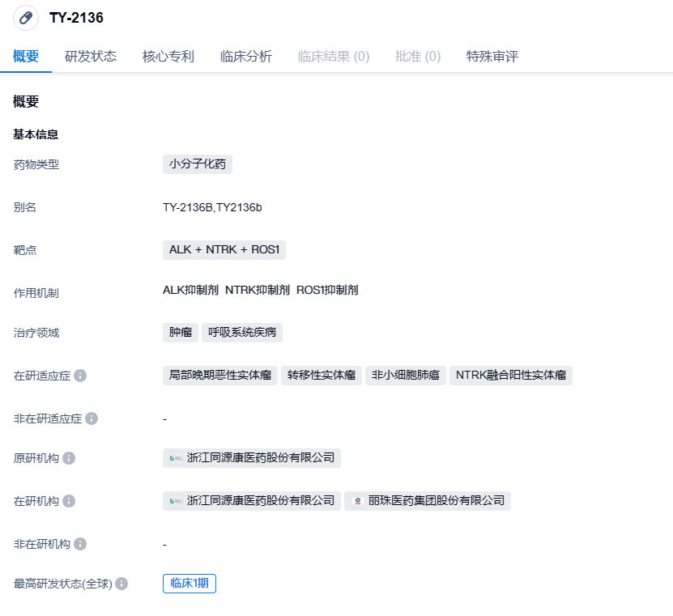Switch to the 研发状态 tab
The image size is (673, 616).
(91, 56)
